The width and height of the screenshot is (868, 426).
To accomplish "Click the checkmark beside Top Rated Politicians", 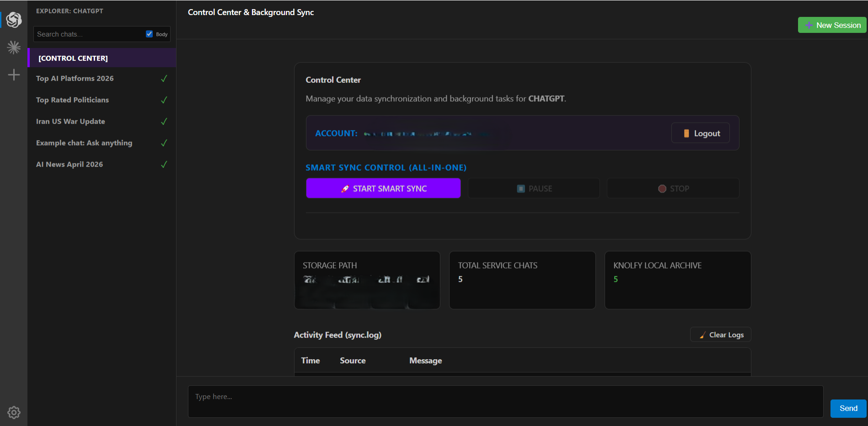I will pos(164,100).
